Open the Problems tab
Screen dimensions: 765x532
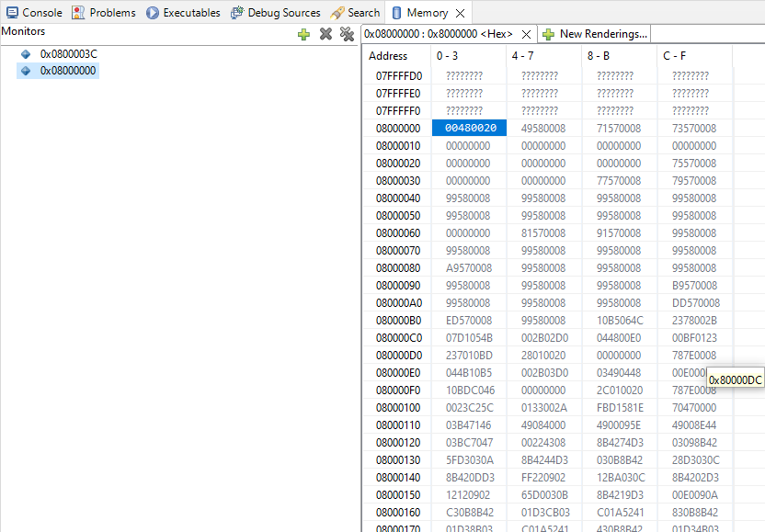click(103, 12)
